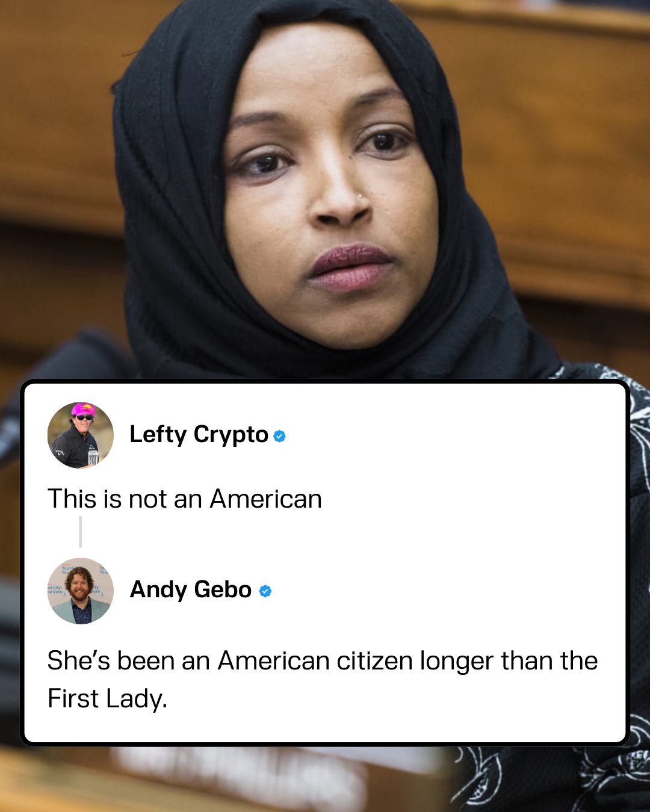The height and width of the screenshot is (812, 650).
Task: Click the Lefty Crypto display name
Action: pyautogui.click(x=199, y=435)
